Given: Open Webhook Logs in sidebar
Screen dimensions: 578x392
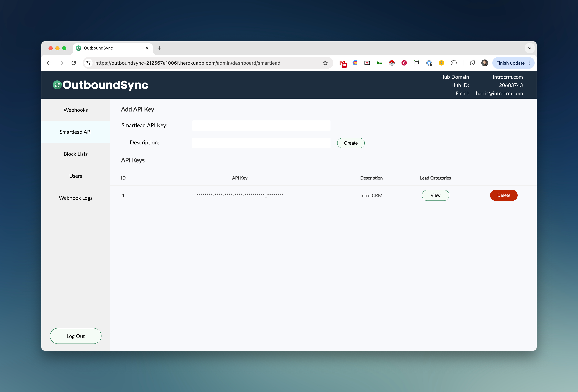Looking at the screenshot, I should click(76, 198).
